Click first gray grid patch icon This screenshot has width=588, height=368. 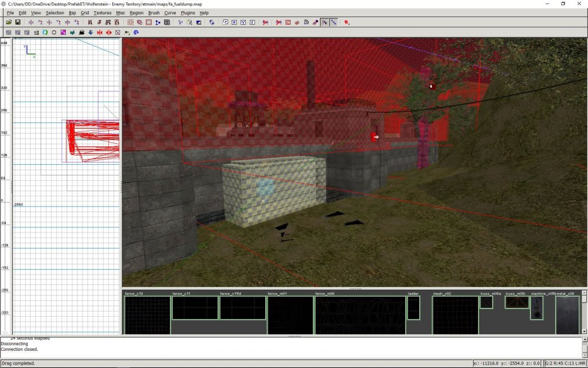click(x=8, y=32)
